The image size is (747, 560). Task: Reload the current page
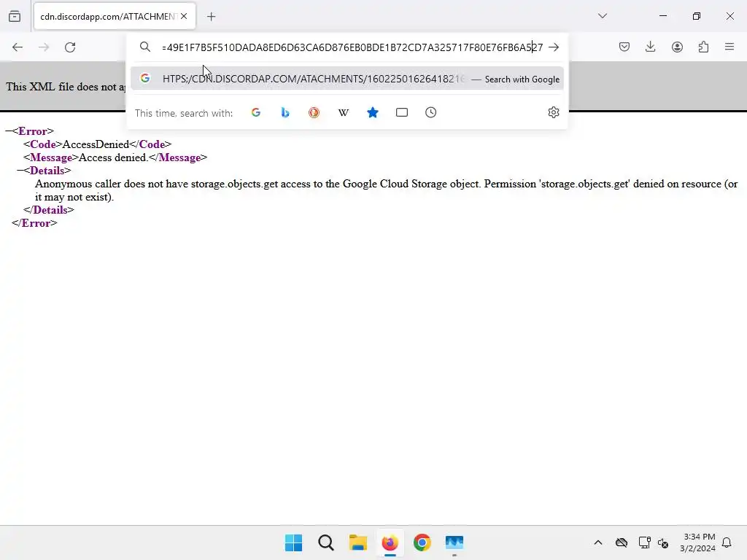coord(70,47)
